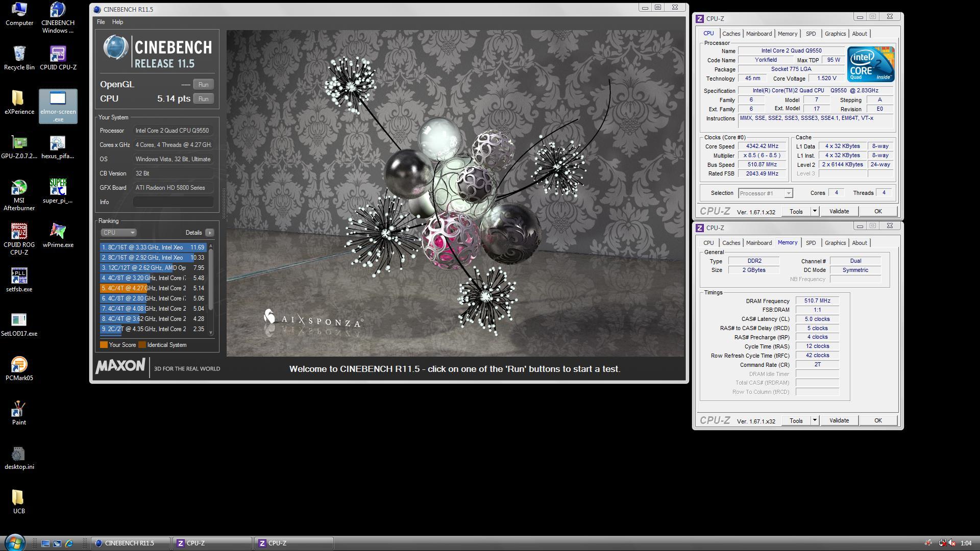Image resolution: width=980 pixels, height=551 pixels.
Task: Click OK in lower CPU-Z window
Action: coord(877,420)
